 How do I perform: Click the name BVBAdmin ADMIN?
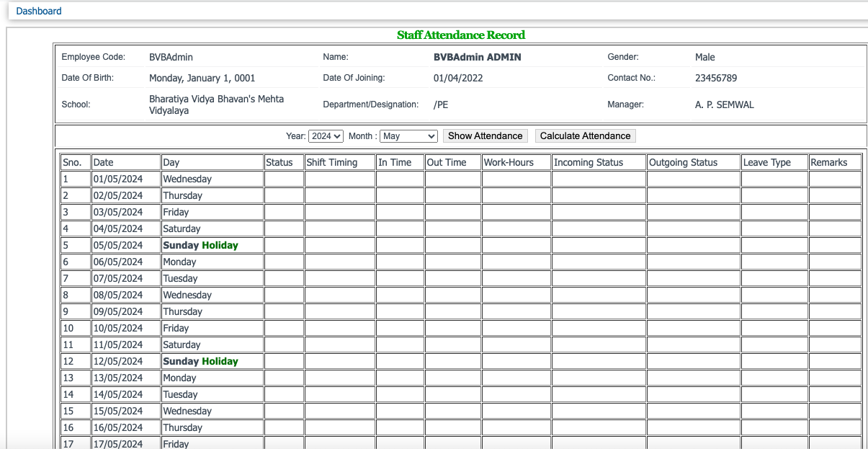477,57
